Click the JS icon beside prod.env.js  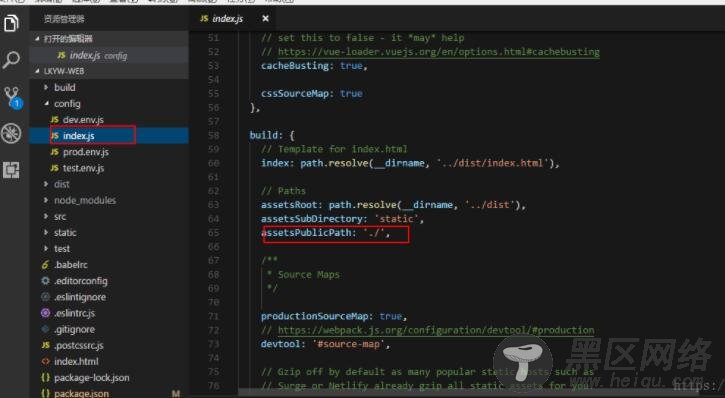[55, 152]
